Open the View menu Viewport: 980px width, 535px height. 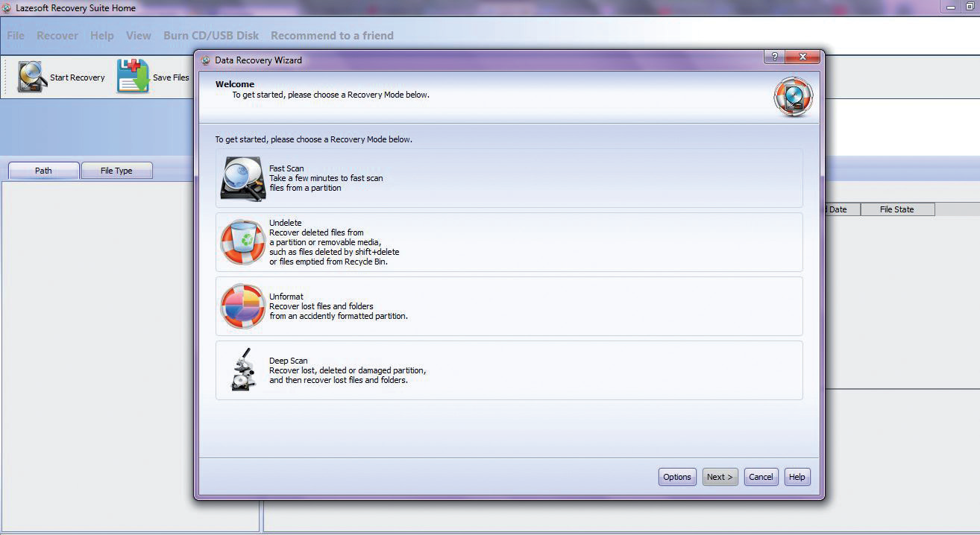[139, 36]
